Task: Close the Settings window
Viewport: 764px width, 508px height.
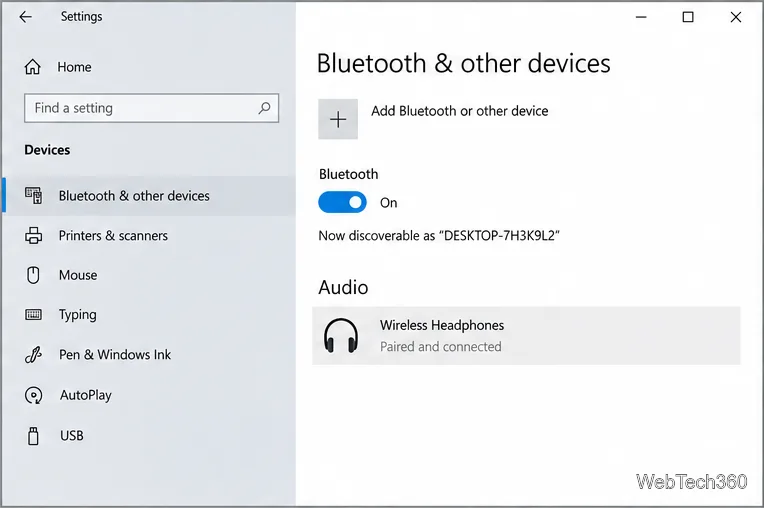Action: [x=736, y=17]
